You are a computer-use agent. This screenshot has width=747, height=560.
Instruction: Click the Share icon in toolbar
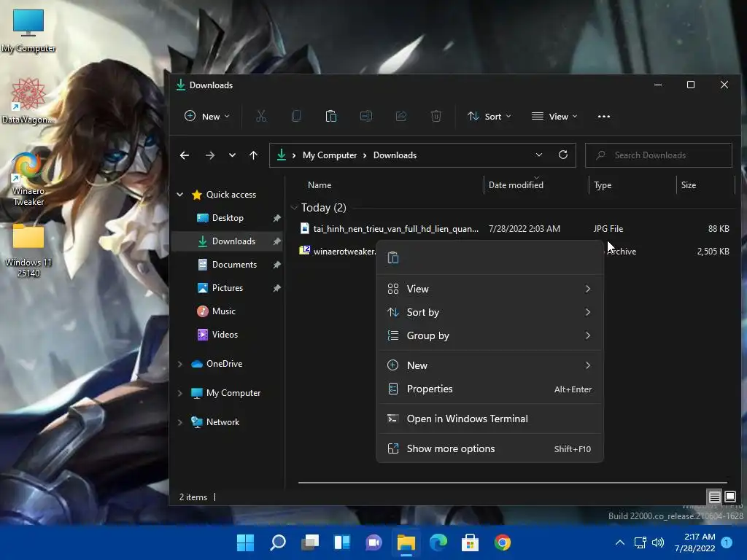[x=401, y=116]
